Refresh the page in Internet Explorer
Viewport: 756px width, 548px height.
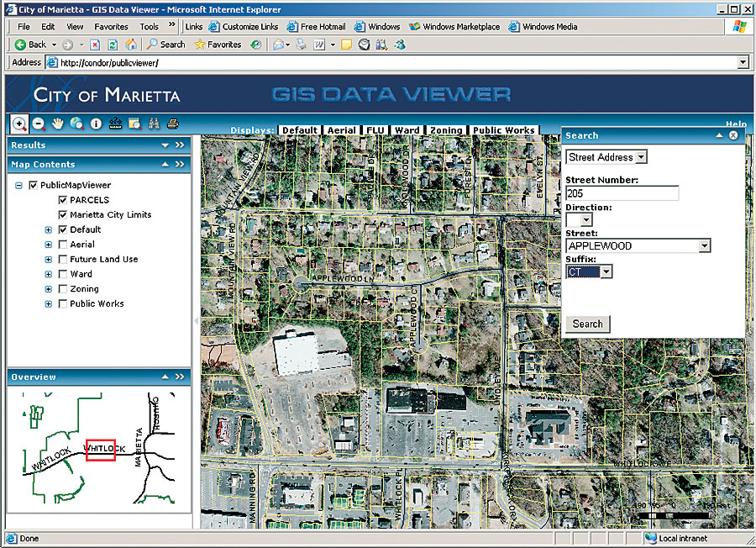click(113, 45)
